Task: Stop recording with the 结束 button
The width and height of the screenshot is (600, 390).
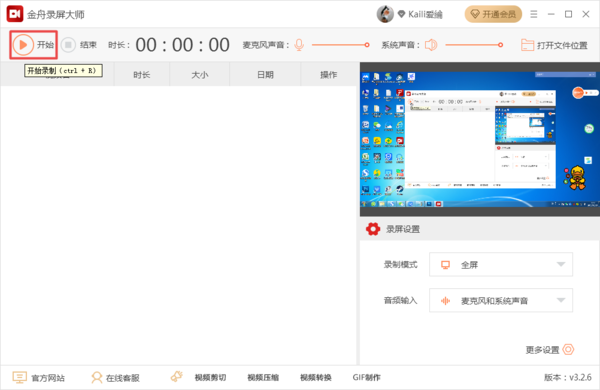Action: coord(68,45)
